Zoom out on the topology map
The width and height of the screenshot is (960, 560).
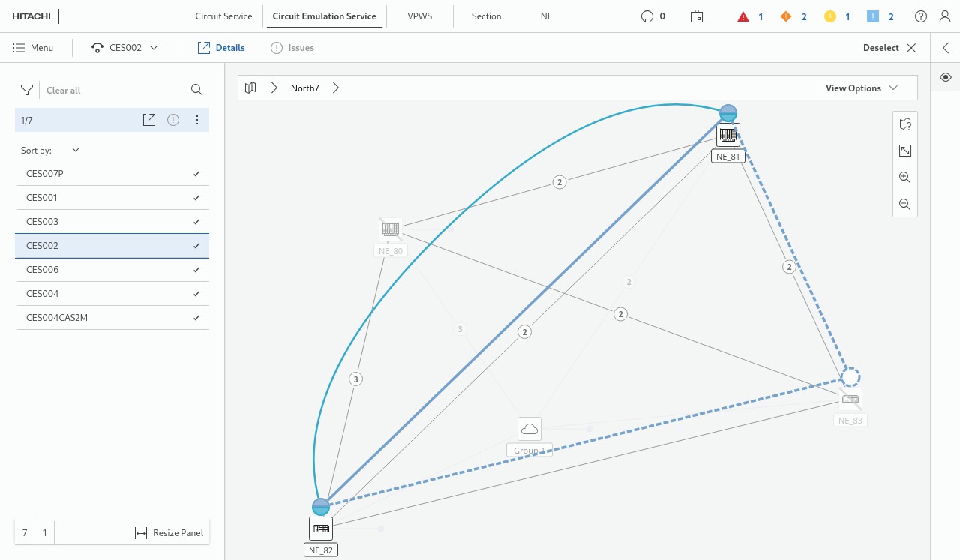tap(905, 204)
